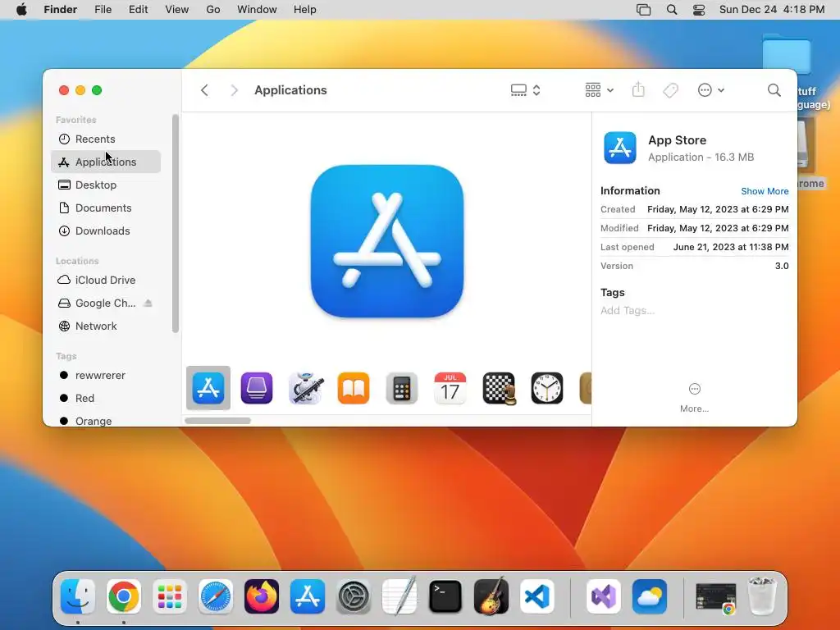Open the Action ellipsis menu in toolbar
Image resolution: width=840 pixels, height=630 pixels.
711,90
